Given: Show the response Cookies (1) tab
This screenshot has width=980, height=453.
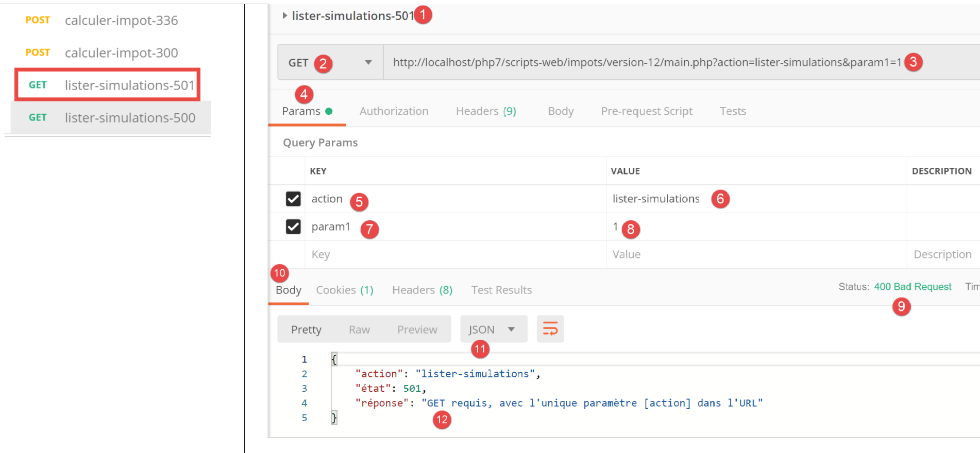Looking at the screenshot, I should click(x=344, y=290).
